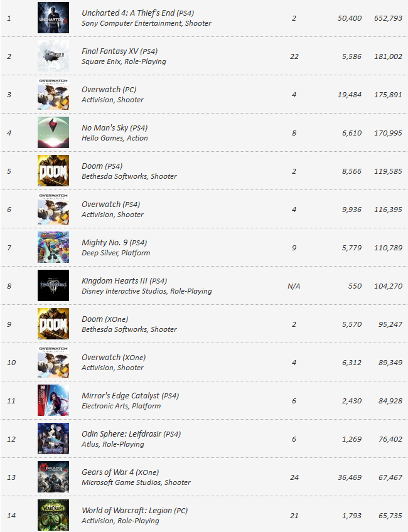Open the Kingdom Hearts III (PS4) link
Screen dimensions: 408x532
coord(124,281)
